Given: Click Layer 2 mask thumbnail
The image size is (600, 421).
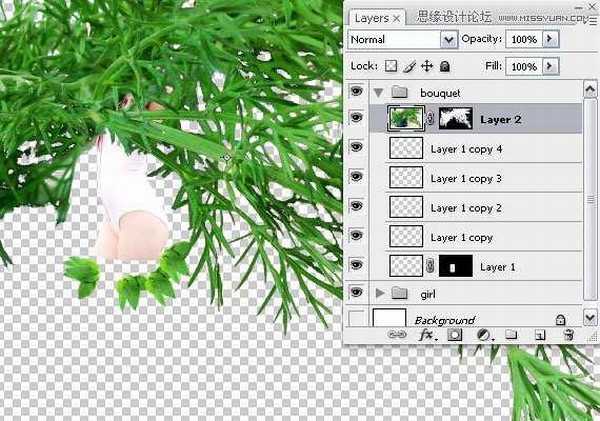Looking at the screenshot, I should [448, 120].
